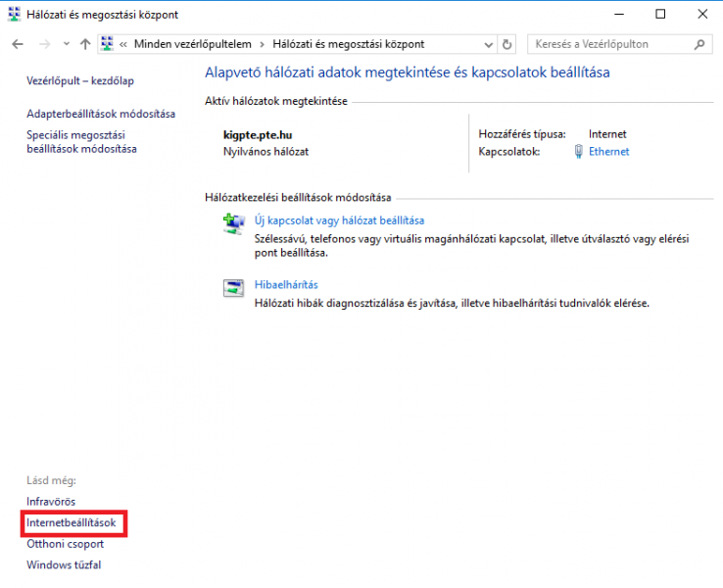Image resolution: width=723 pixels, height=588 pixels.
Task: Click the Forward navigation arrow
Action: click(43, 45)
